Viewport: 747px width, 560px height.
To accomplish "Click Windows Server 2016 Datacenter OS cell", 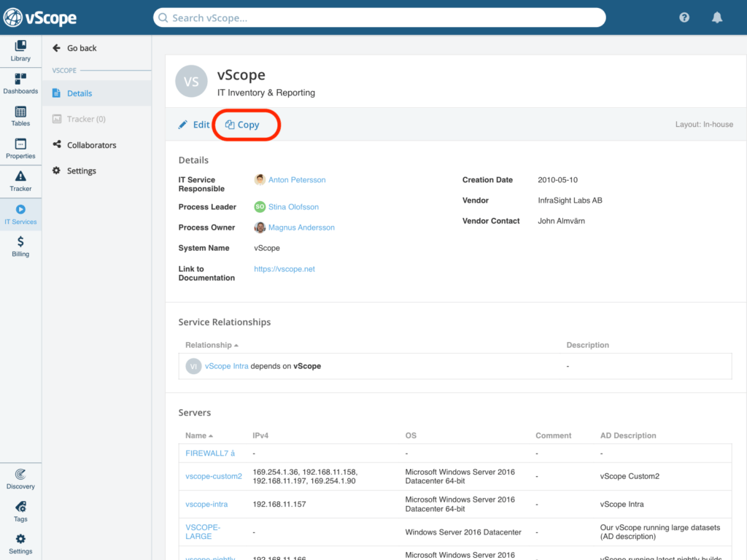I will [463, 532].
